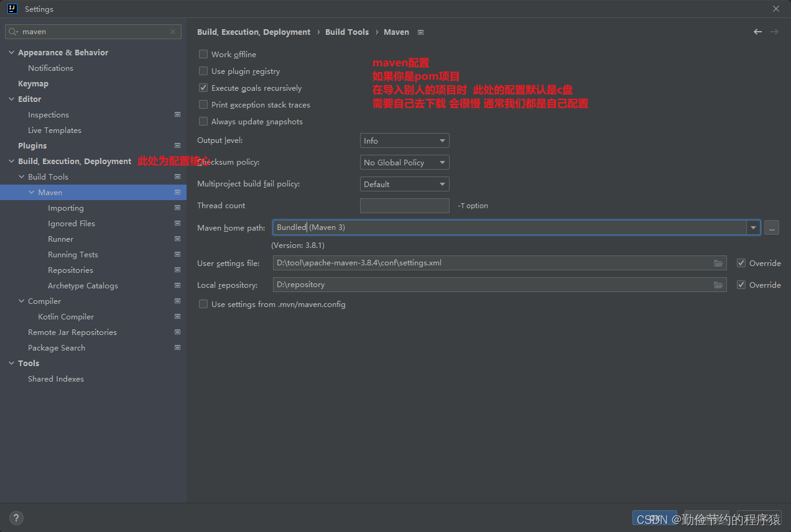Collapse Appearance & Behavior section
The width and height of the screenshot is (791, 532).
coord(11,52)
